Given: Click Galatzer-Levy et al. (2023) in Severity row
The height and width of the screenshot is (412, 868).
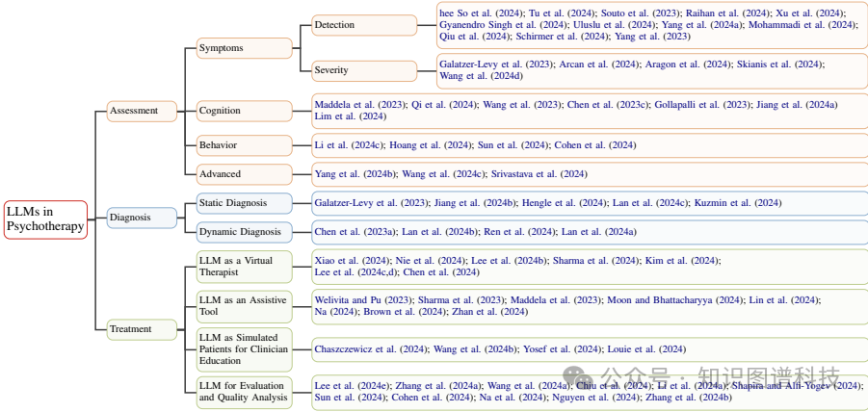Looking at the screenshot, I should (x=496, y=64).
